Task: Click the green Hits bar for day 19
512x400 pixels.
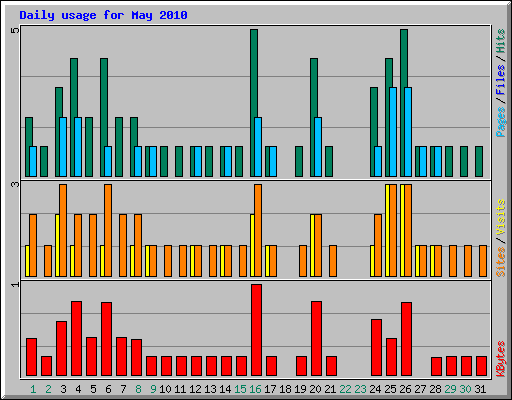Action: tap(299, 161)
